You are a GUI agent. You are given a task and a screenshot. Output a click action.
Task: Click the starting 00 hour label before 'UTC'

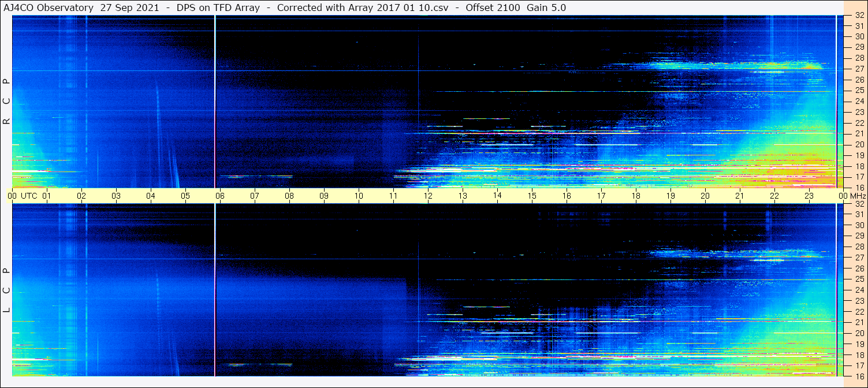point(12,196)
